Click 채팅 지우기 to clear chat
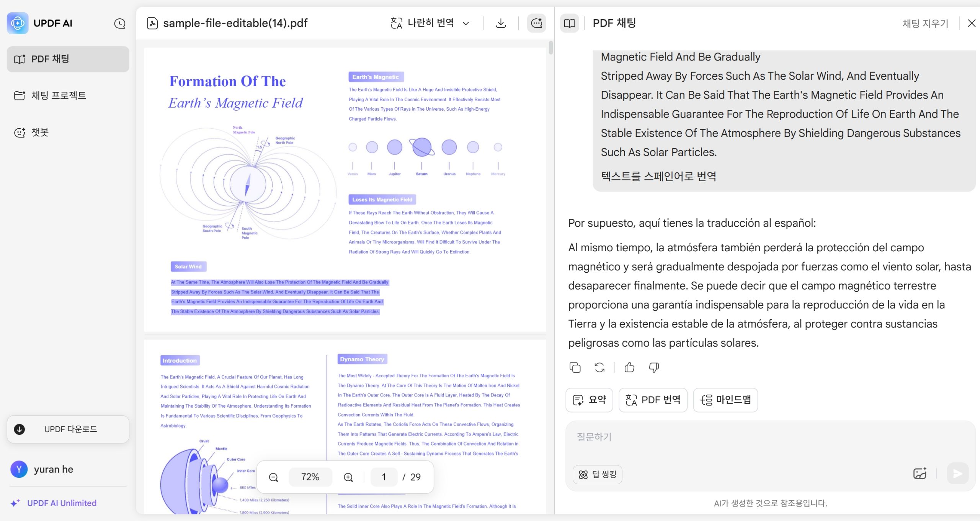 [x=925, y=23]
